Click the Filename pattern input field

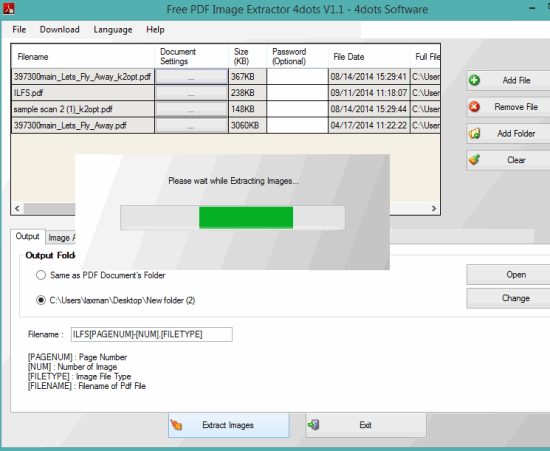click(152, 334)
